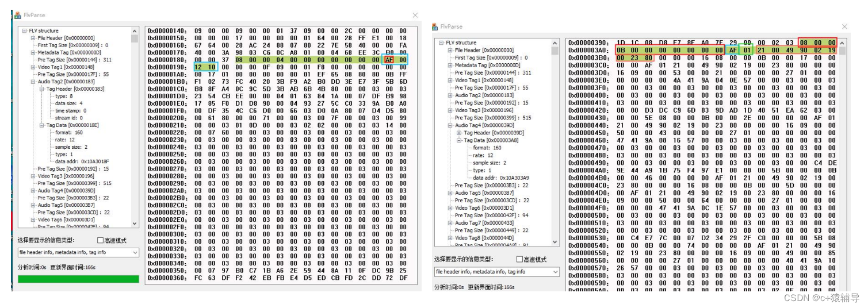Select Audio Tag5 [0x000003B7] label in left window
Image resolution: width=868 pixels, height=308 pixels.
click(66, 205)
